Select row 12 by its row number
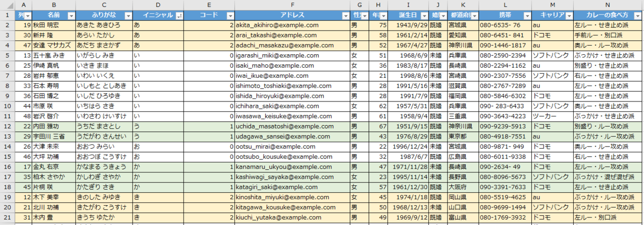This screenshot has width=644, height=225. pyautogui.click(x=7, y=126)
